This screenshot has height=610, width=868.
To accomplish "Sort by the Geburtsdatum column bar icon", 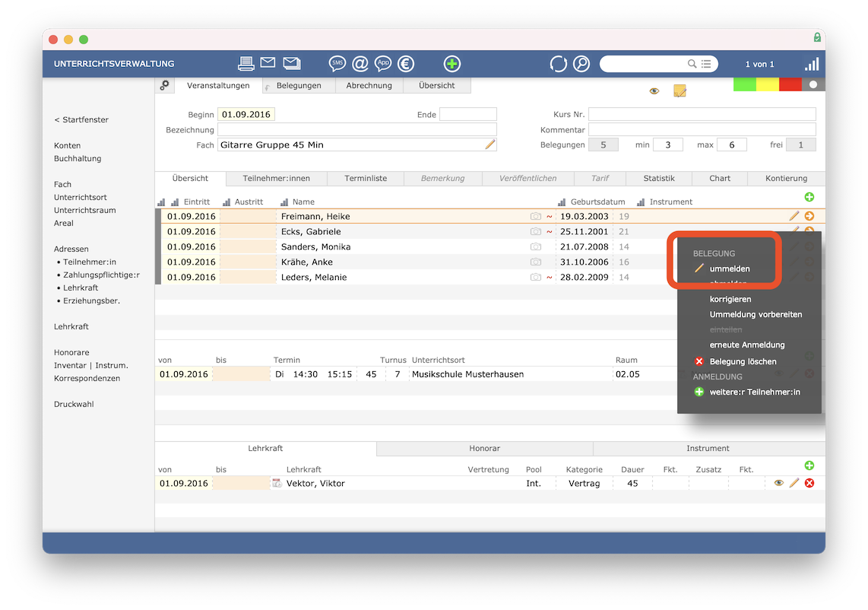I will coord(562,202).
